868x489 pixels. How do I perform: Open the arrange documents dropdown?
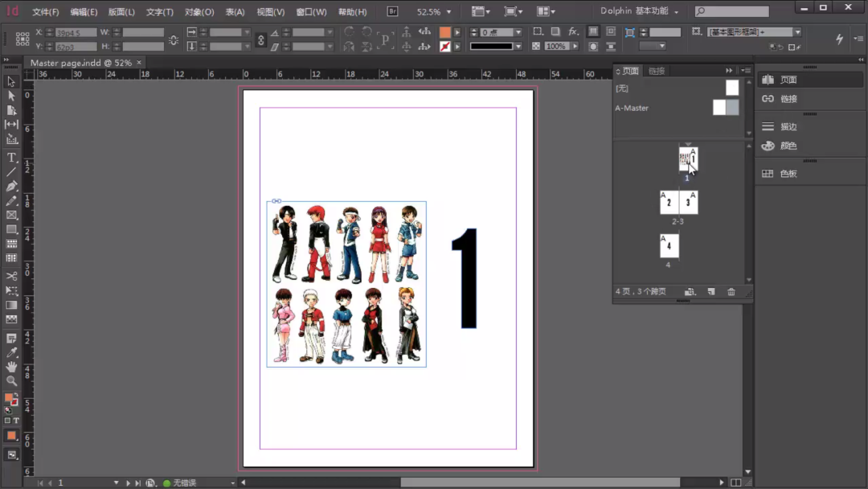tap(546, 11)
